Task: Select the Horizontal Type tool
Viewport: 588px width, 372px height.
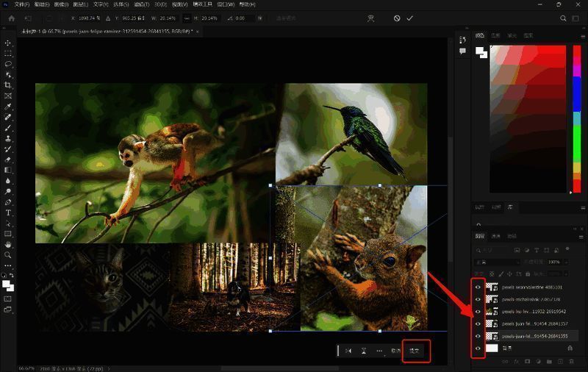Action: tap(8, 212)
